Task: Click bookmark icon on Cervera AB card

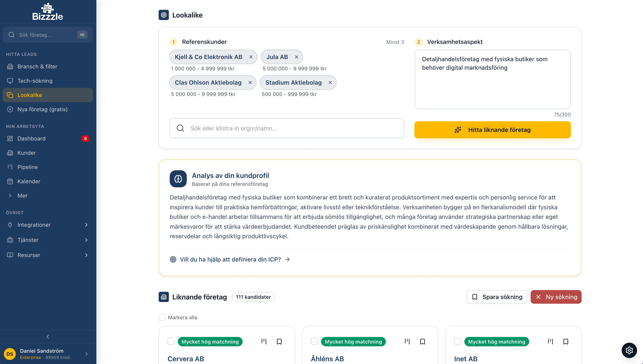Action: point(279,341)
